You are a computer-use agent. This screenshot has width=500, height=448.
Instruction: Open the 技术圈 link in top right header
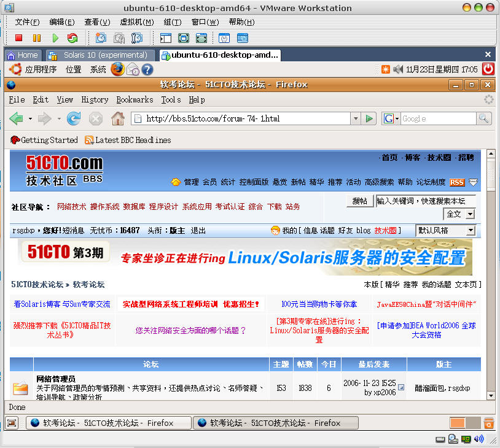click(439, 157)
